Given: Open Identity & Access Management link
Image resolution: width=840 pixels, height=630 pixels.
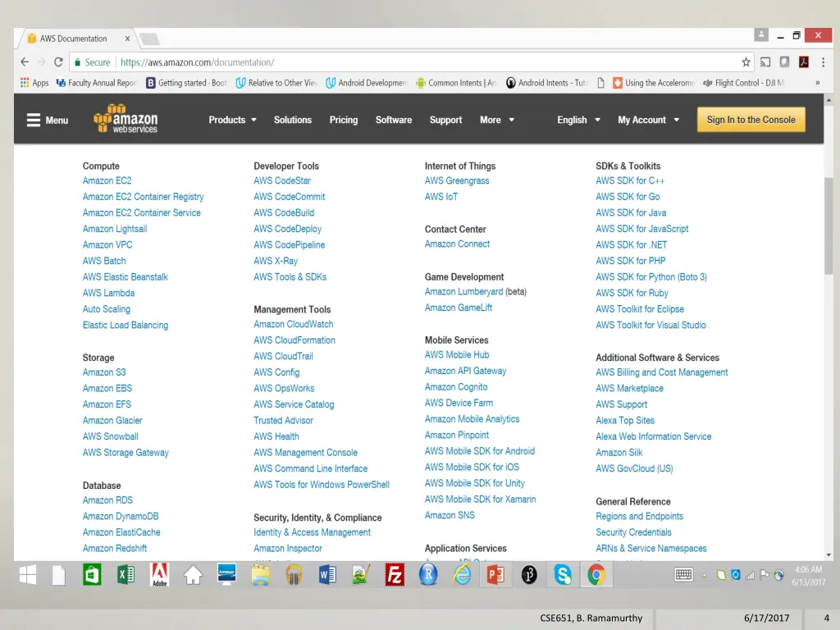Looking at the screenshot, I should tap(313, 532).
